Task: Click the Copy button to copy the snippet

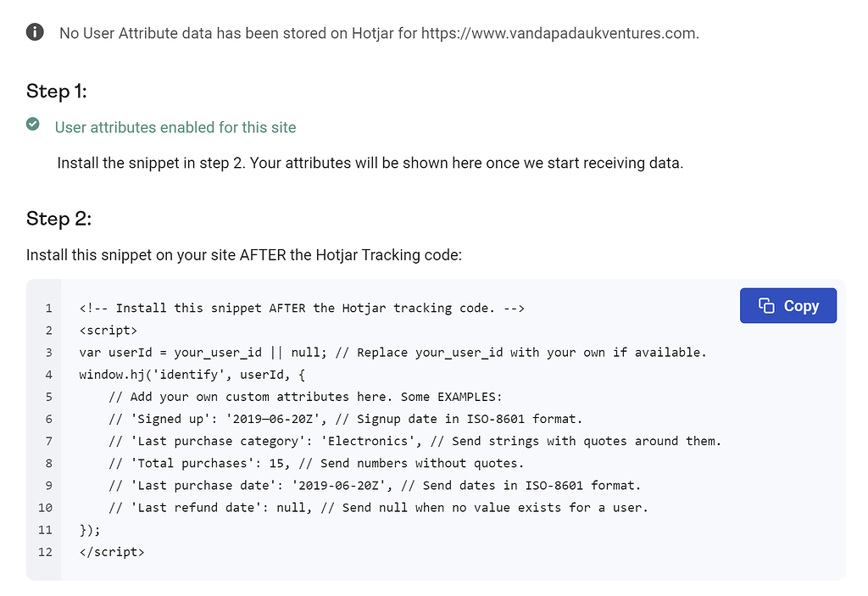Action: 788,305
